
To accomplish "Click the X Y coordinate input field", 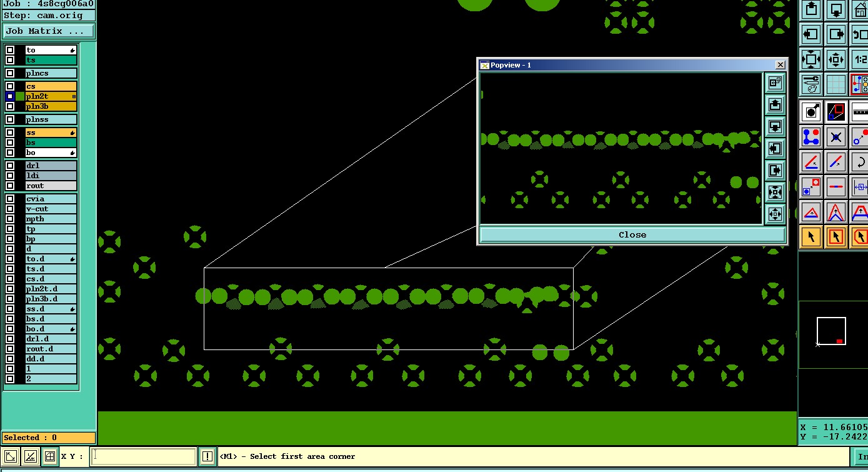I will 143,456.
